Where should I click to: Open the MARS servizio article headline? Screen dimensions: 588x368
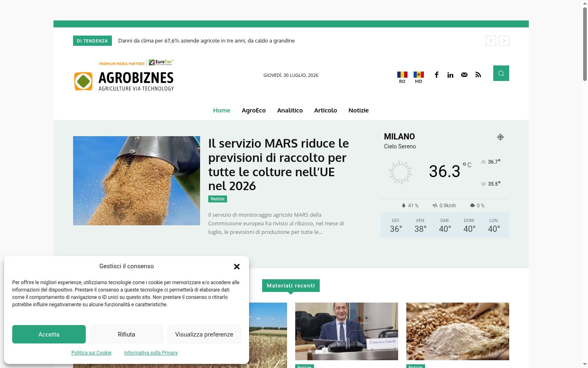coord(278,164)
